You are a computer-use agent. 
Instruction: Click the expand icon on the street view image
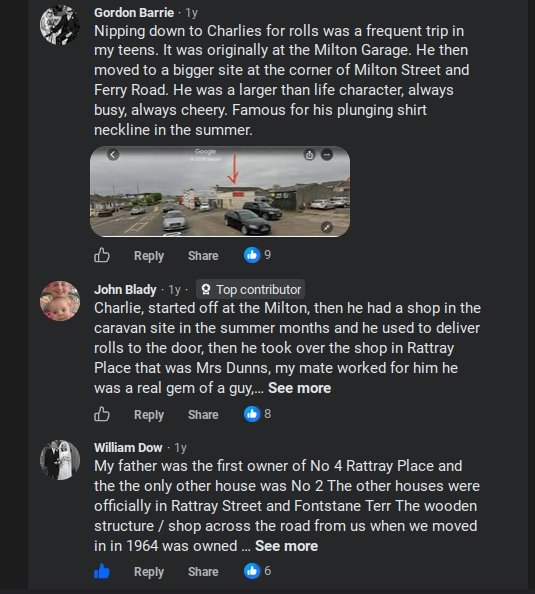[327, 227]
